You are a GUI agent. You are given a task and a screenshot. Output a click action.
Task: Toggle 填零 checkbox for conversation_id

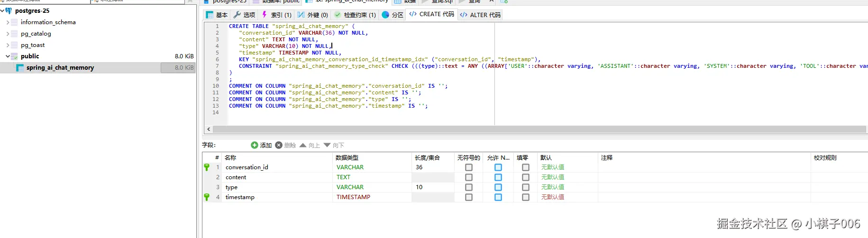point(526,167)
